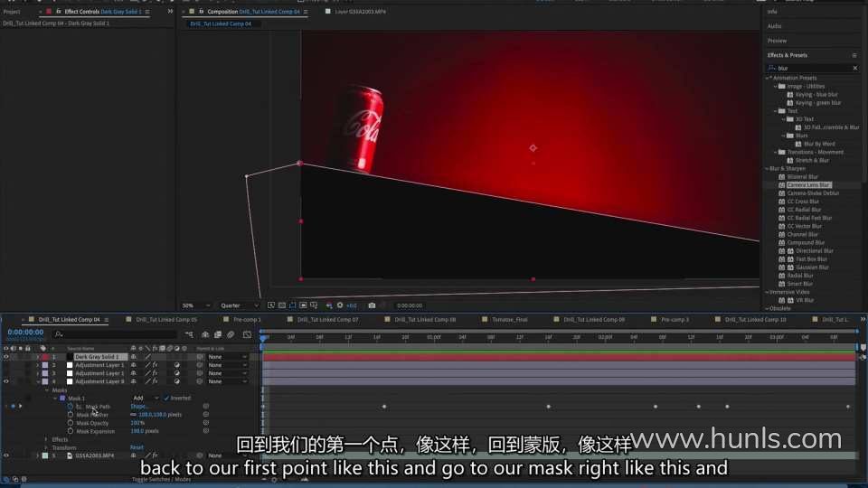Expand the Transform group under Adjustment Layer 9
868x488 pixels.
point(46,447)
